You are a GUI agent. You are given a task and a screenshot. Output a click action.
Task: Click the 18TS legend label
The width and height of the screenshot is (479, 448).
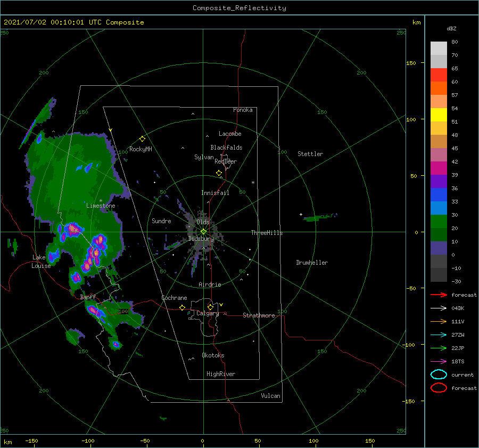458,362
